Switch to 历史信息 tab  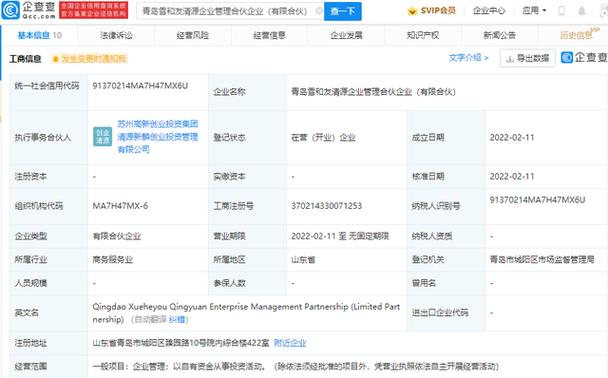pyautogui.click(x=576, y=35)
